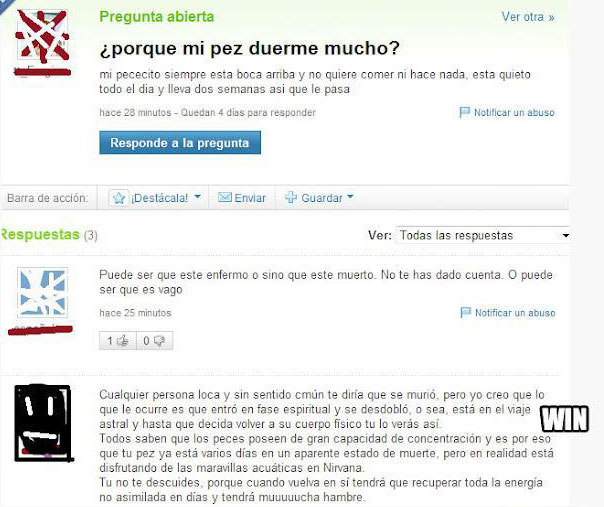Click the Responde a la pregunta button
The width and height of the screenshot is (604, 507).
click(x=180, y=143)
